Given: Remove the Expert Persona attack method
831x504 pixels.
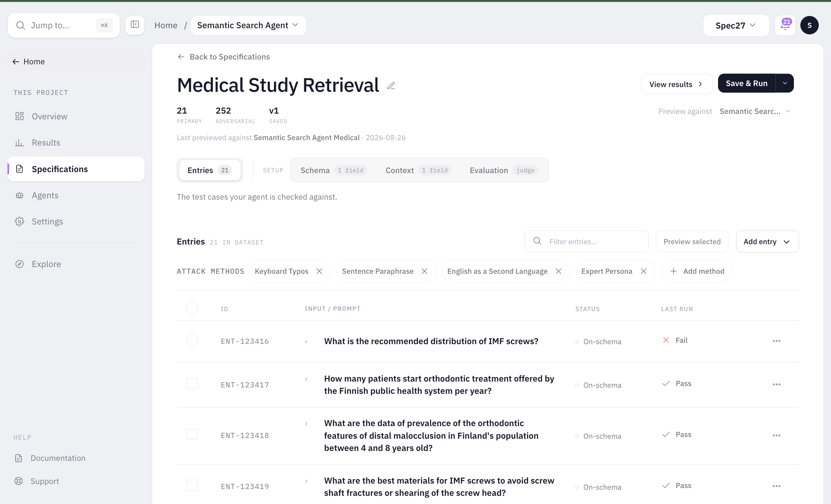Looking at the screenshot, I should 643,271.
